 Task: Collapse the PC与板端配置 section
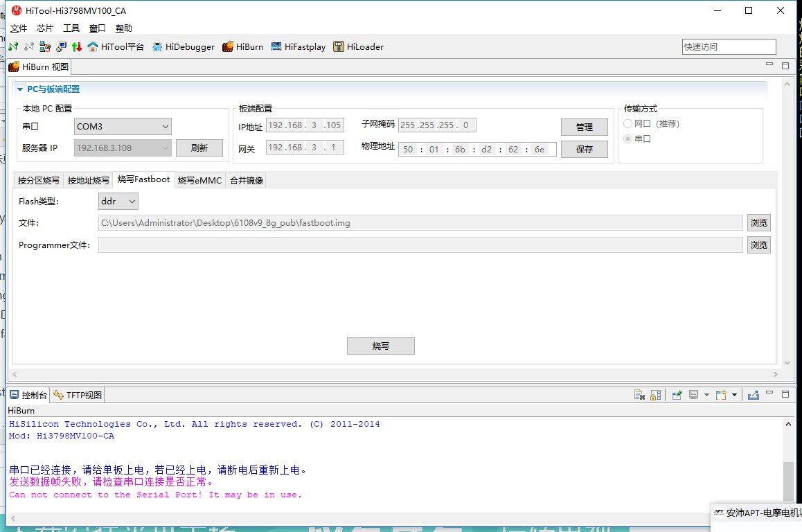(x=20, y=89)
